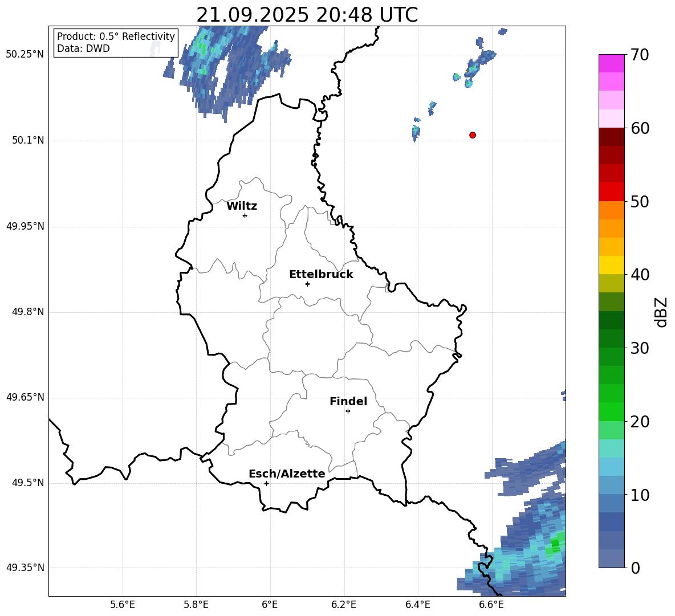Screen dimensions: 675x616
Task: Click the Esch/Alzette city label
Action: 287,474
